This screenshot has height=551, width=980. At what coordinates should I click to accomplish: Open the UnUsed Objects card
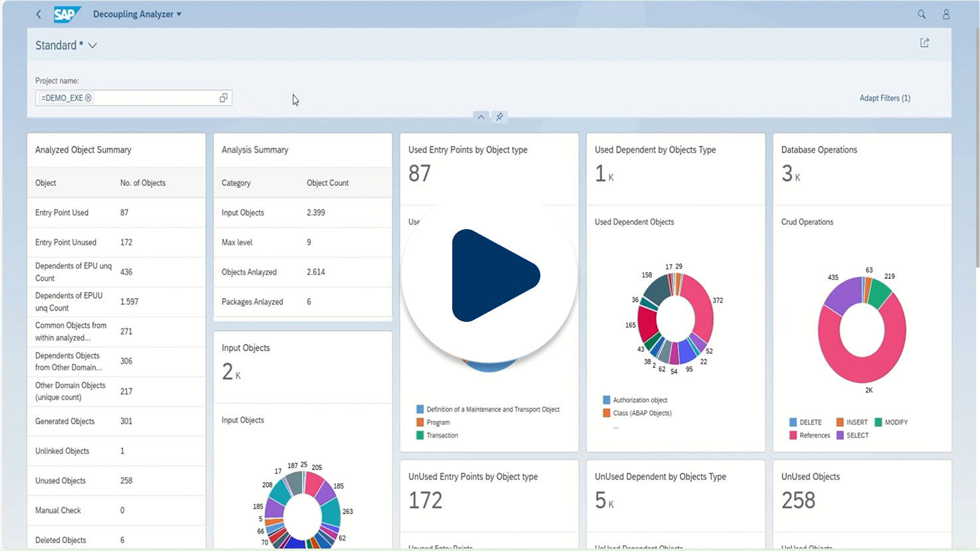[x=862, y=495]
